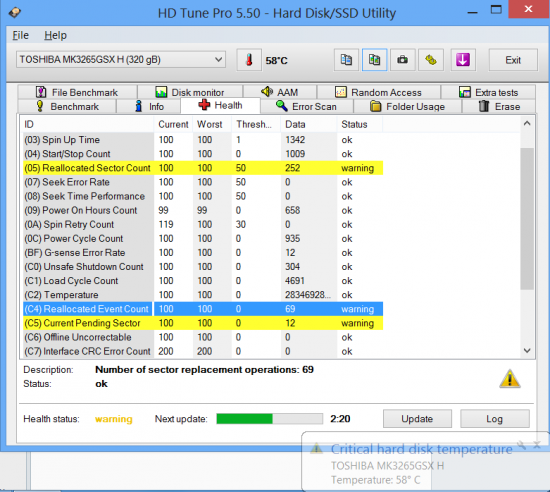Image resolution: width=550 pixels, height=492 pixels.
Task: Dismiss the critical temperature notification
Action: [537, 445]
